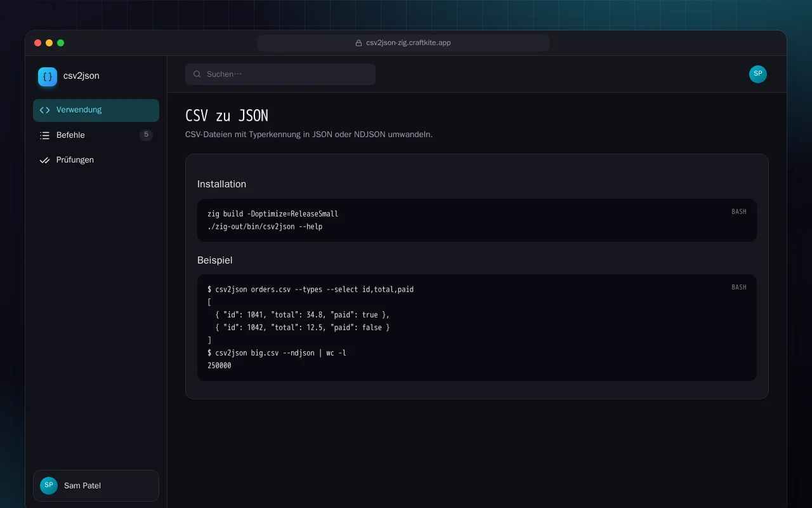The image size is (812, 508).
Task: Click the csv2json-zig.craftkite.app address bar
Action: coord(403,43)
